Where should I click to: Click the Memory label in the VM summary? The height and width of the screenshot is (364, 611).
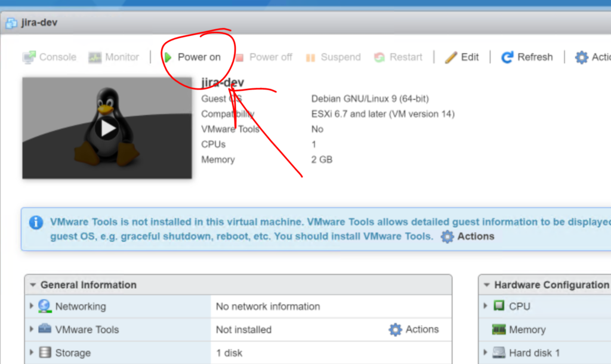(x=218, y=159)
